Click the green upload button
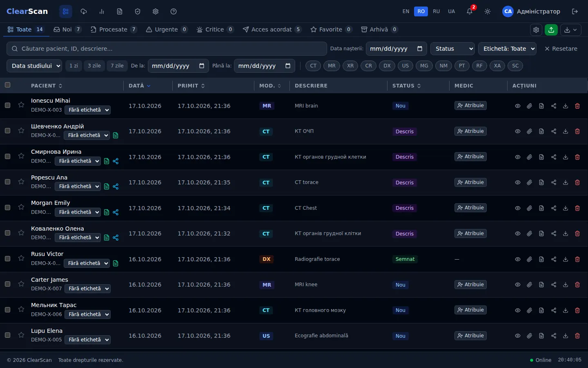Viewport: 588px width, 368px height. [x=551, y=29]
